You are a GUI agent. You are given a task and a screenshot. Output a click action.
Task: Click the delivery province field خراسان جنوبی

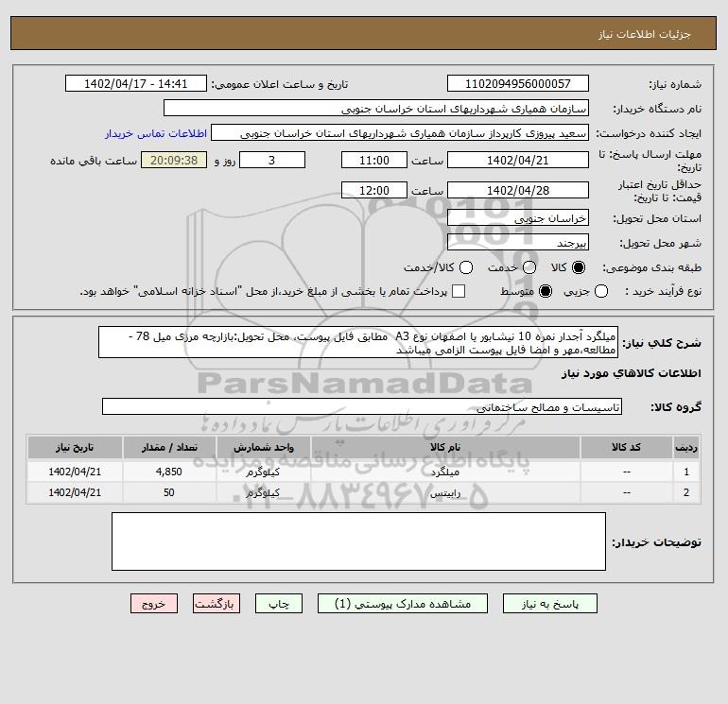coord(518,217)
